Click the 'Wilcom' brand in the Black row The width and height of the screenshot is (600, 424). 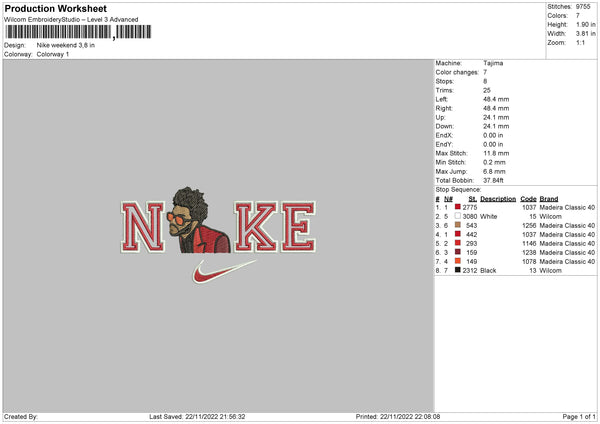551,271
